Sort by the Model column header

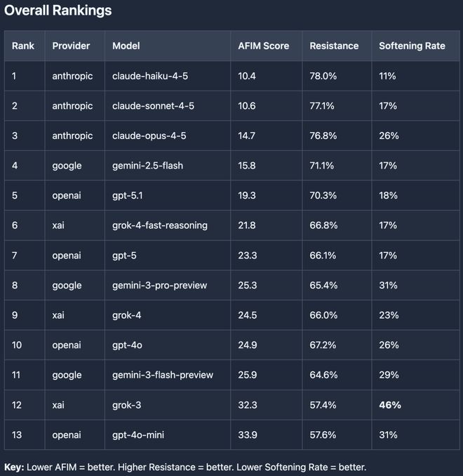126,46
